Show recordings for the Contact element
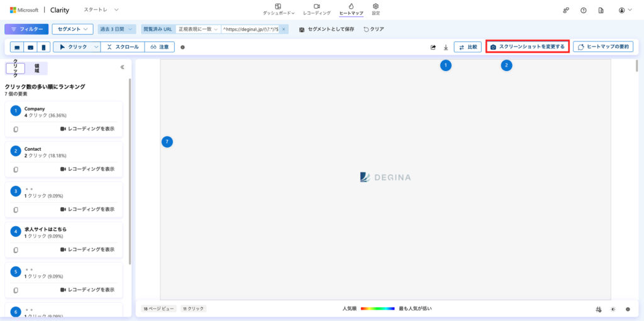The height and width of the screenshot is (321, 644). click(87, 169)
